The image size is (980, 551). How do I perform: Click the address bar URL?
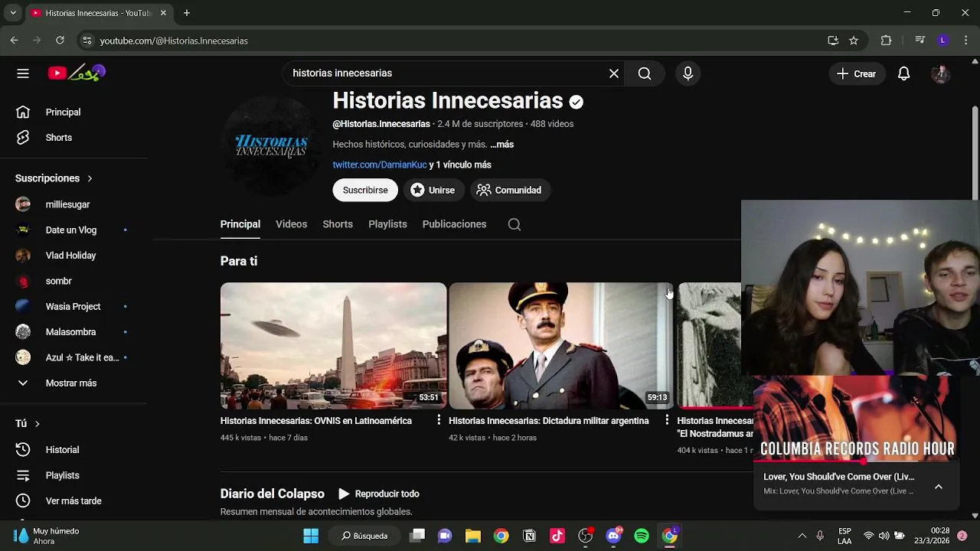click(x=174, y=41)
